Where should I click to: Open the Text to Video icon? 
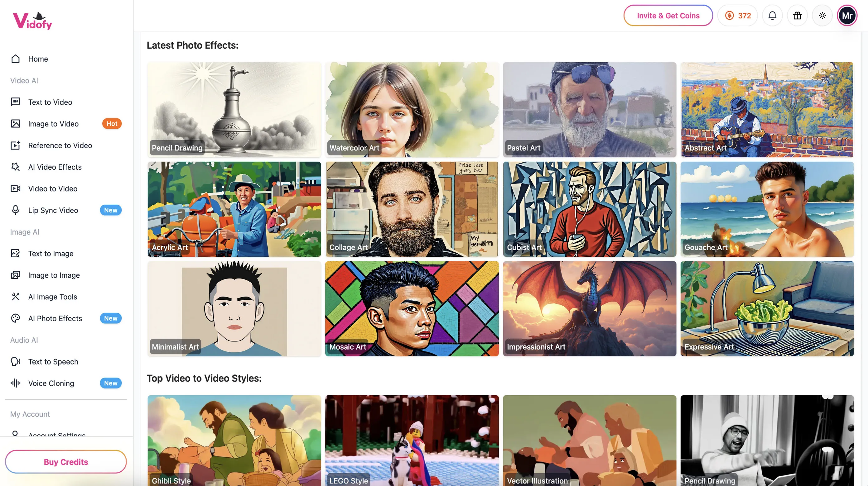point(16,102)
